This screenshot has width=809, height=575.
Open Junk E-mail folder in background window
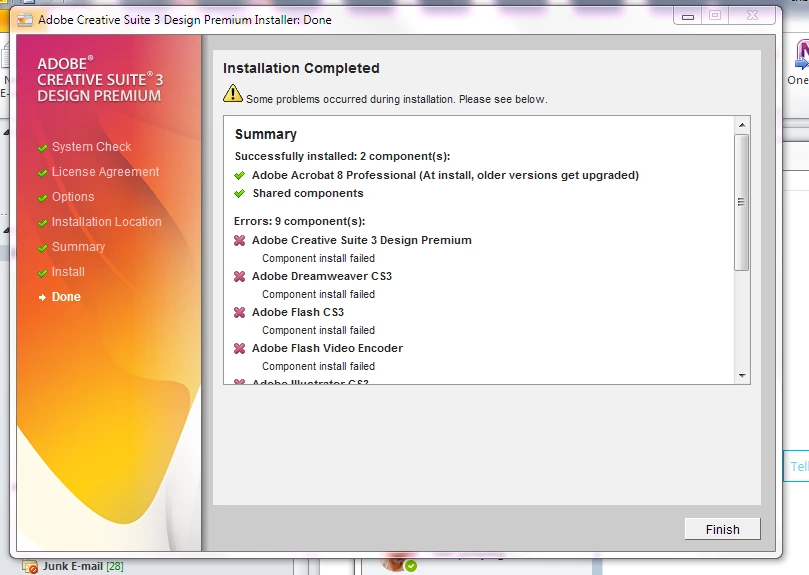click(83, 566)
